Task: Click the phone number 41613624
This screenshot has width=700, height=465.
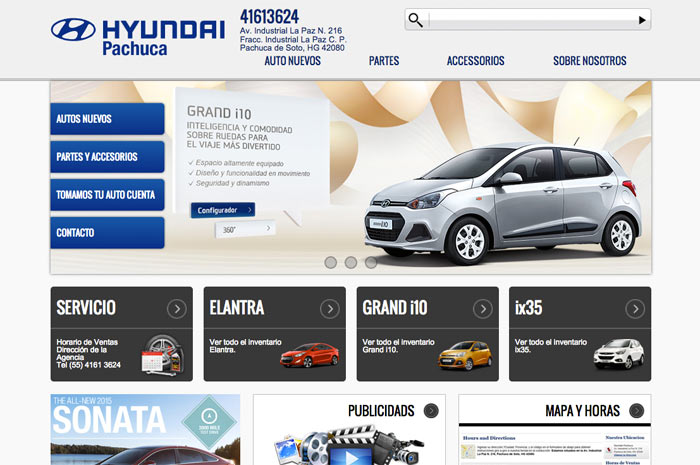Action: pos(269,17)
